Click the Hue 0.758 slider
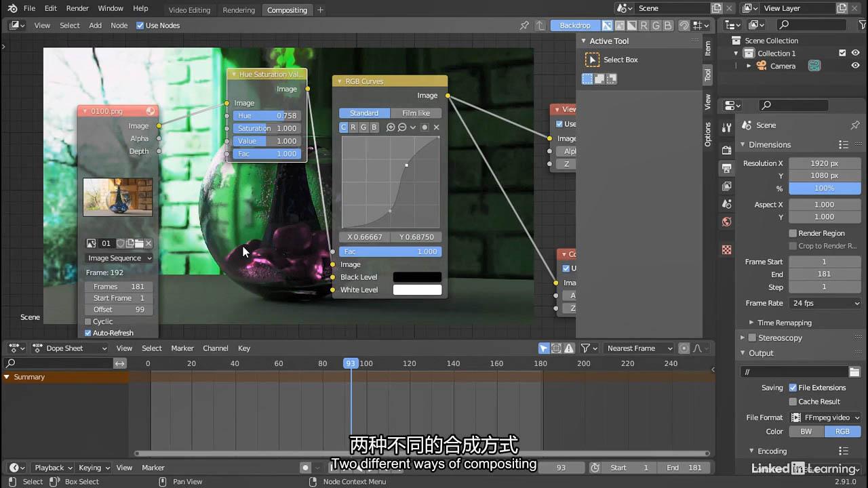The height and width of the screenshot is (488, 868). (x=267, y=116)
